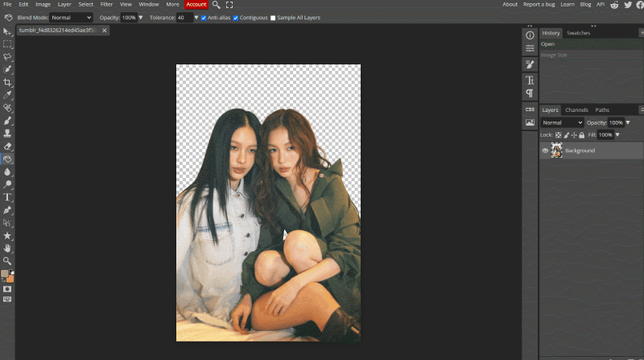
Task: Select the Blur drop tool
Action: tap(7, 172)
